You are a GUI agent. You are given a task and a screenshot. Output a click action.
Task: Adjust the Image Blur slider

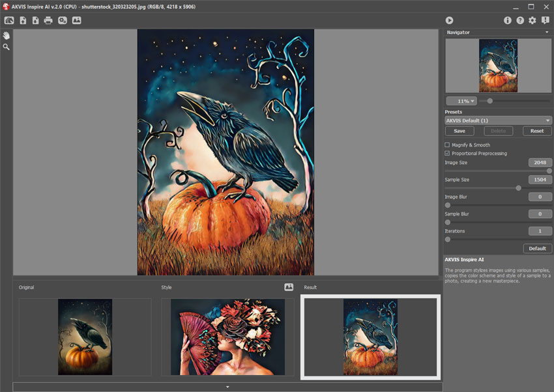[x=448, y=205]
